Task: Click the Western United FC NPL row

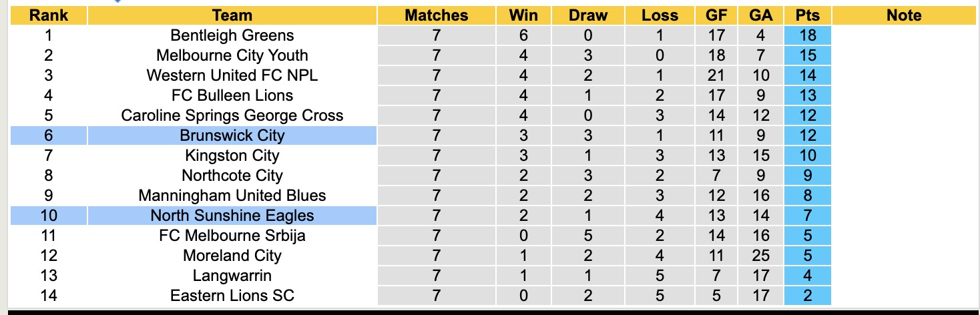Action: click(x=232, y=75)
